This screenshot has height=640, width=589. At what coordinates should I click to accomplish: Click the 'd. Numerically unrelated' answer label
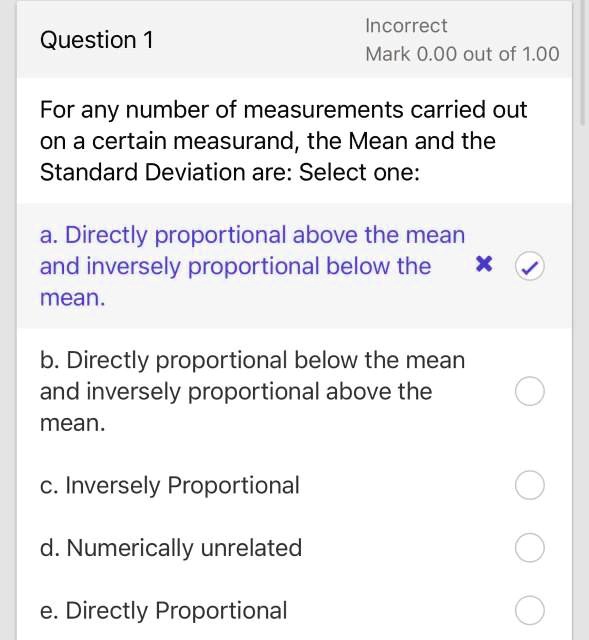tap(171, 548)
